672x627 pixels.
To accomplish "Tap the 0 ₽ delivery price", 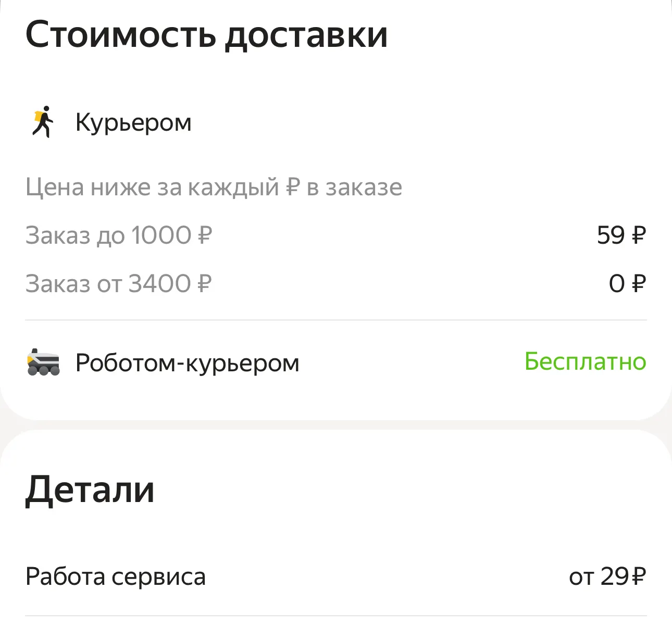I will (x=627, y=284).
